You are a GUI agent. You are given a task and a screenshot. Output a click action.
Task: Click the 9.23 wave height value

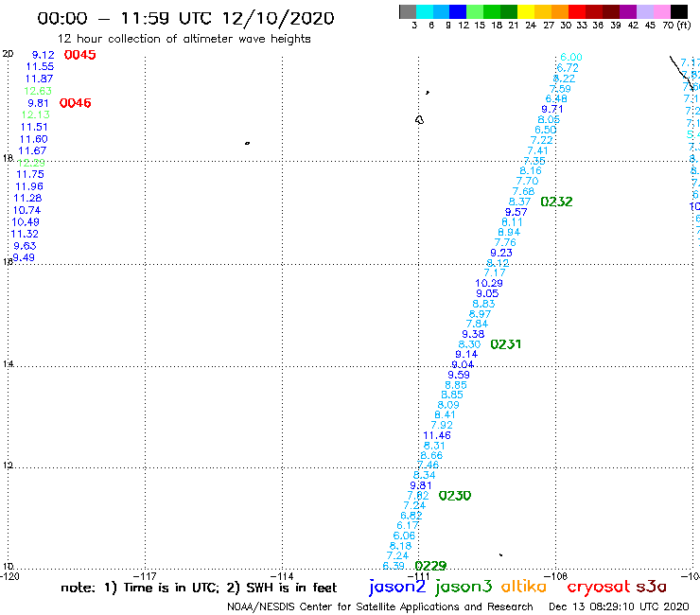pos(501,253)
